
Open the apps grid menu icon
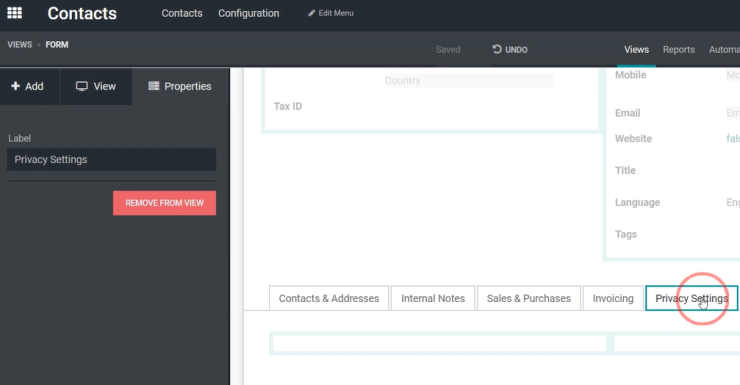pos(15,13)
